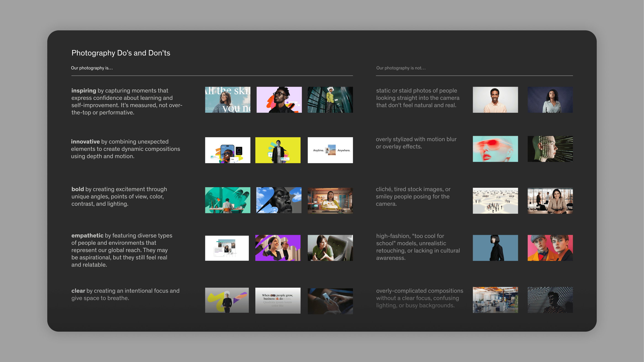Click the 'When people grow, business does too' thumbnail
644x362 pixels.
tap(278, 300)
